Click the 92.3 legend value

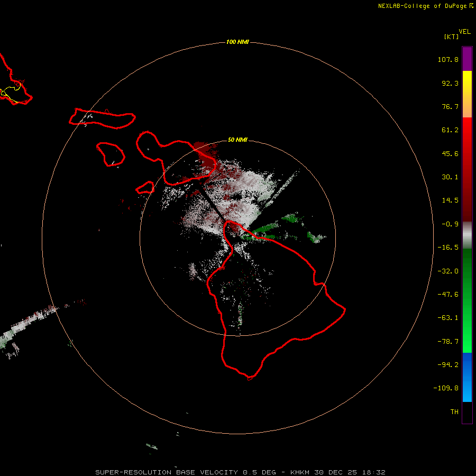click(x=450, y=83)
